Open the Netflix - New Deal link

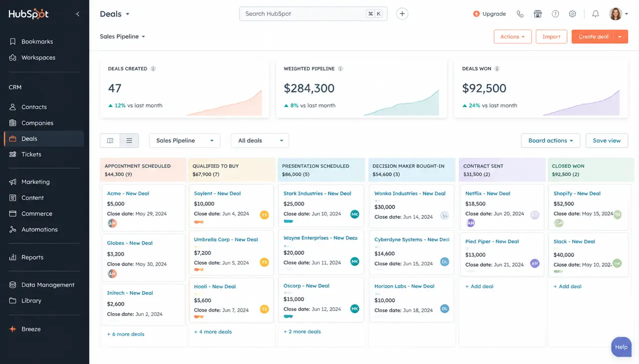(x=488, y=193)
